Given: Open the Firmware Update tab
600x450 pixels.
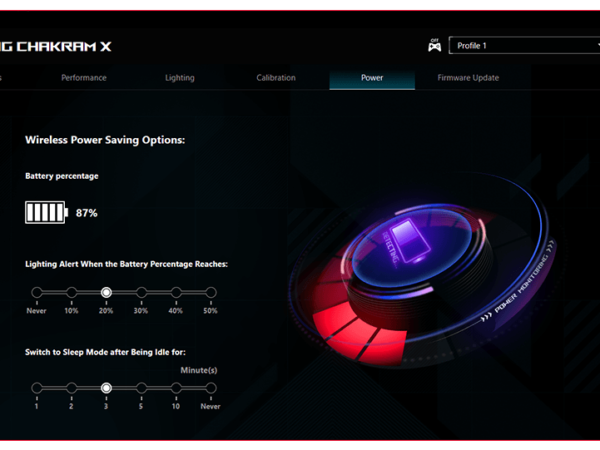Looking at the screenshot, I should [468, 78].
